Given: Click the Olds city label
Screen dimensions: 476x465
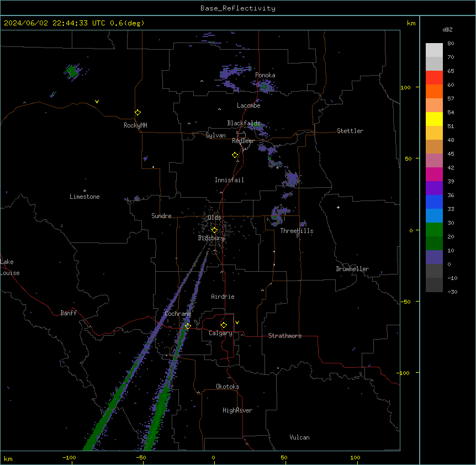Looking at the screenshot, I should click(x=214, y=218).
